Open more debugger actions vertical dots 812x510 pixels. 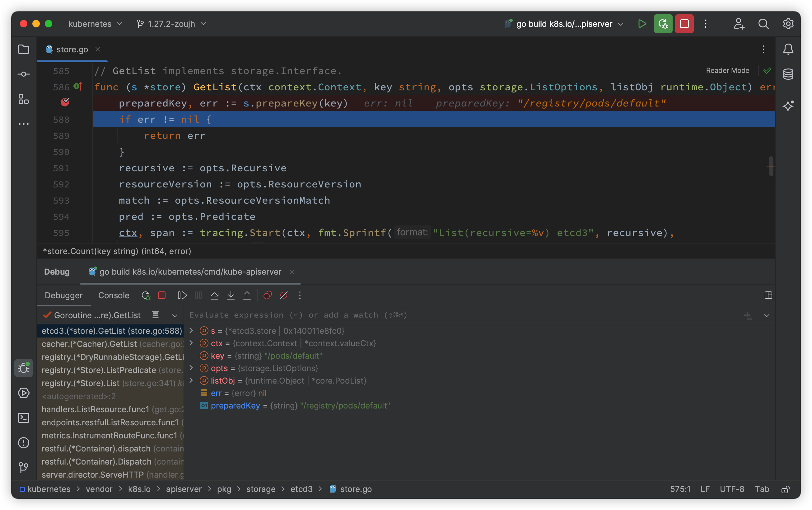coord(300,295)
